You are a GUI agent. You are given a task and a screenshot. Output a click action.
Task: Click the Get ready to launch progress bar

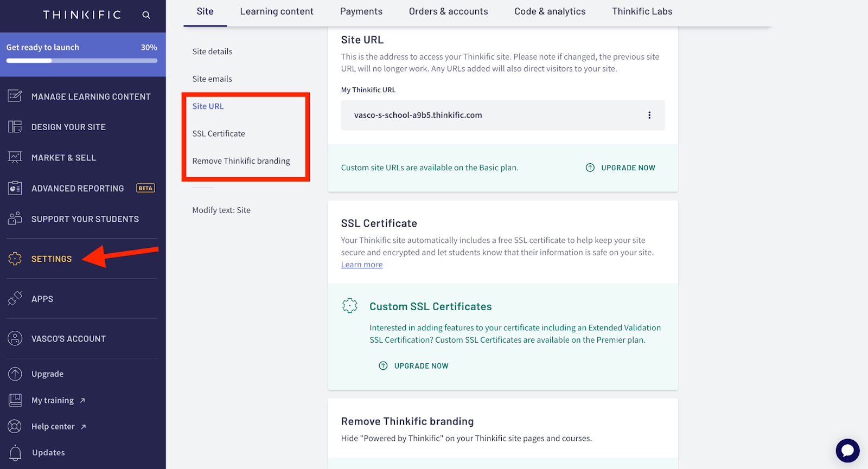(82, 61)
